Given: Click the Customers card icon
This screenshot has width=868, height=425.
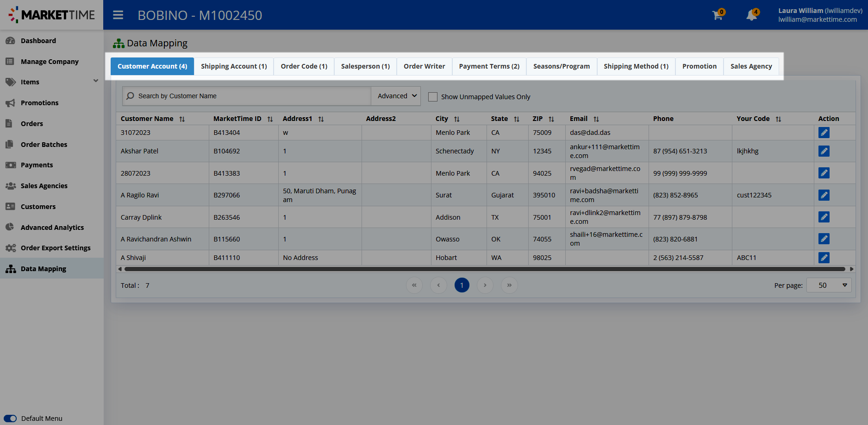Looking at the screenshot, I should 10,206.
